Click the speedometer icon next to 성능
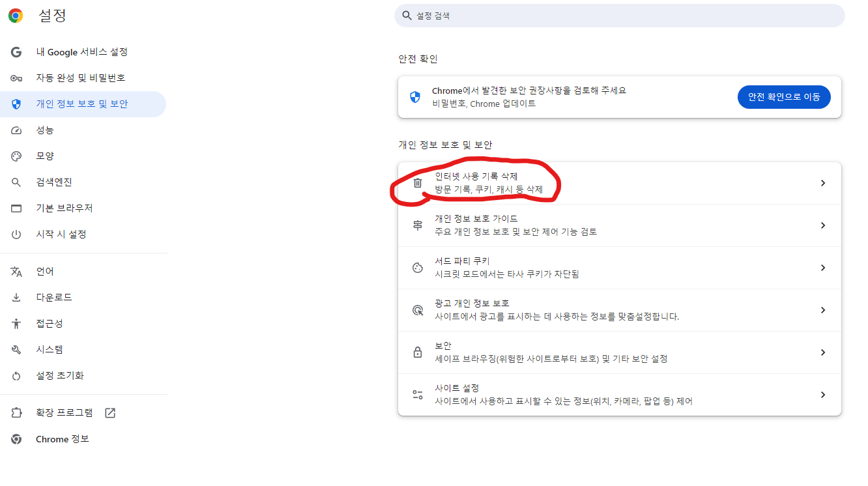The width and height of the screenshot is (868, 486). coord(16,130)
